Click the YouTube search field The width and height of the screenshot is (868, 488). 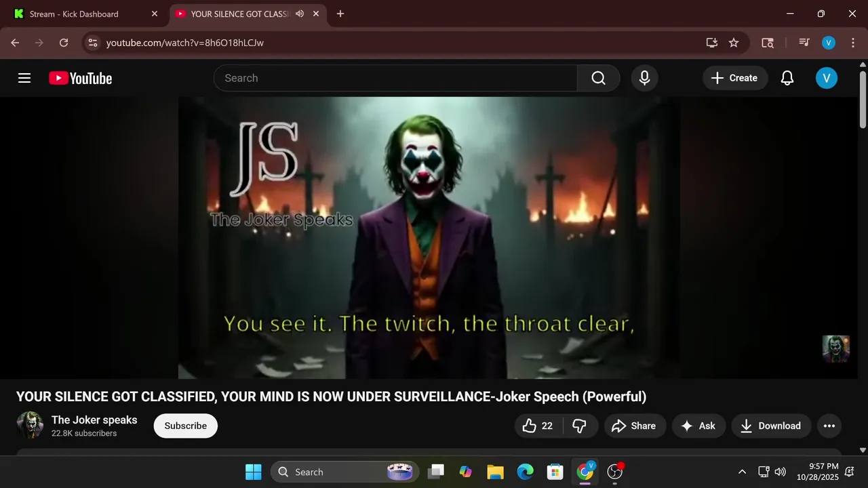tap(395, 78)
